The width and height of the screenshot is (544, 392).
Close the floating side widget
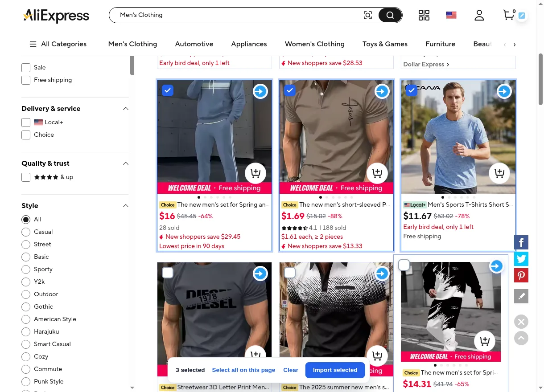pyautogui.click(x=521, y=321)
